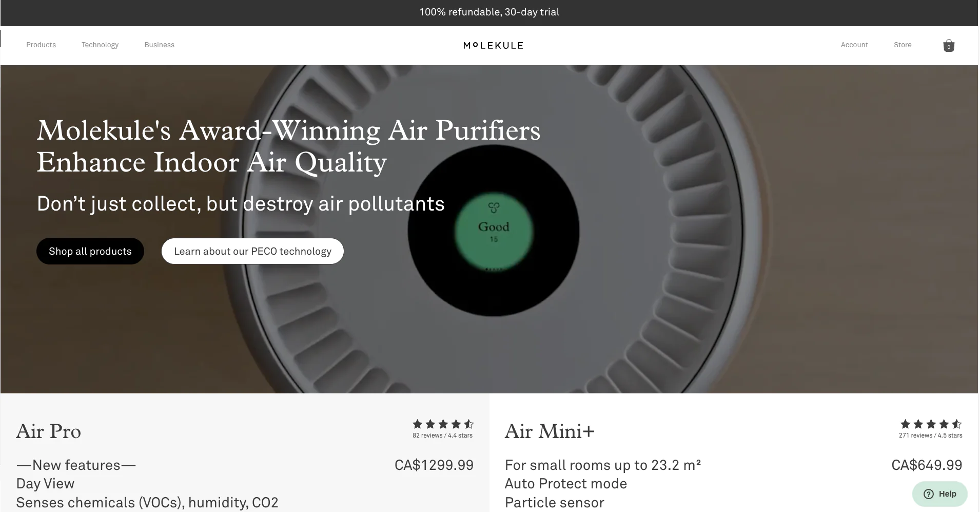The height and width of the screenshot is (512, 980).
Task: Open the shopping cart bag icon
Action: (x=949, y=46)
